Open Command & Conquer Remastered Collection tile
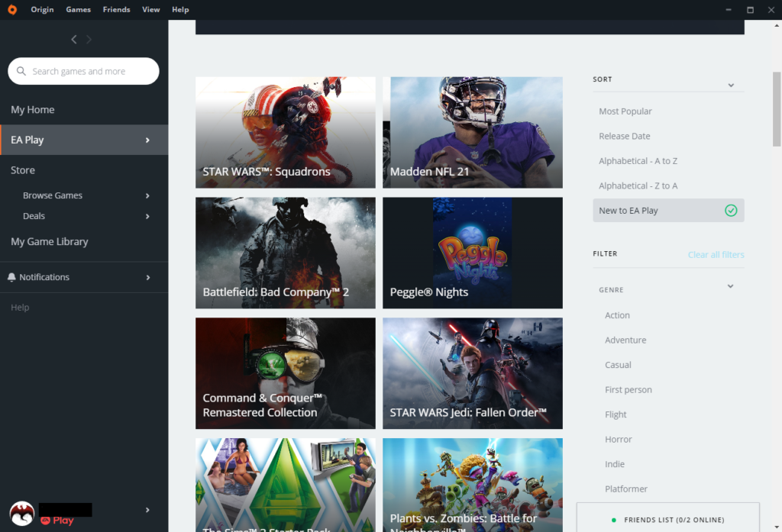782x532 pixels. coord(286,373)
